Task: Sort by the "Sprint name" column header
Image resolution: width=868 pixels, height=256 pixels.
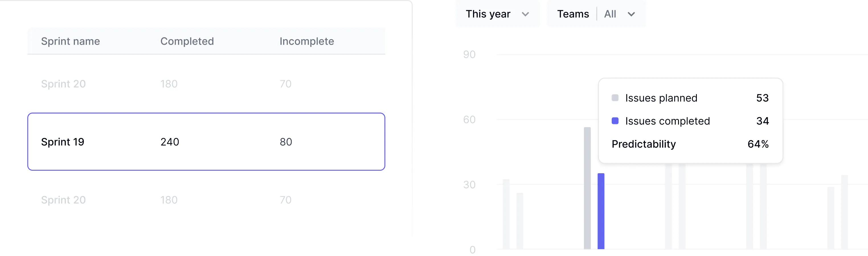Action: (70, 41)
